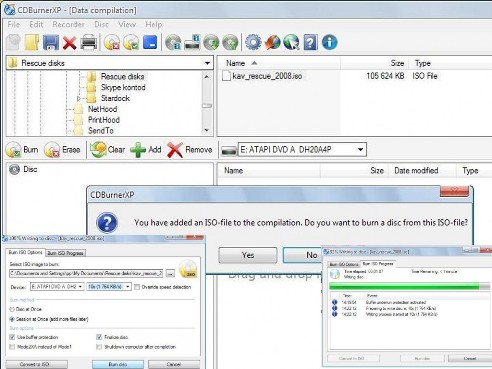
Task: Click the ISO disc icon in burn options
Action: (188, 269)
